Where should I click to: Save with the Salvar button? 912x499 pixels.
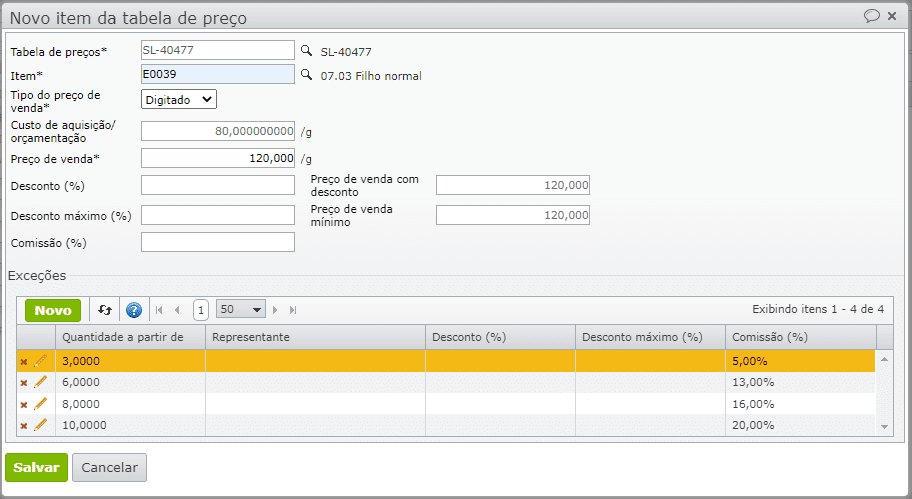pos(36,467)
